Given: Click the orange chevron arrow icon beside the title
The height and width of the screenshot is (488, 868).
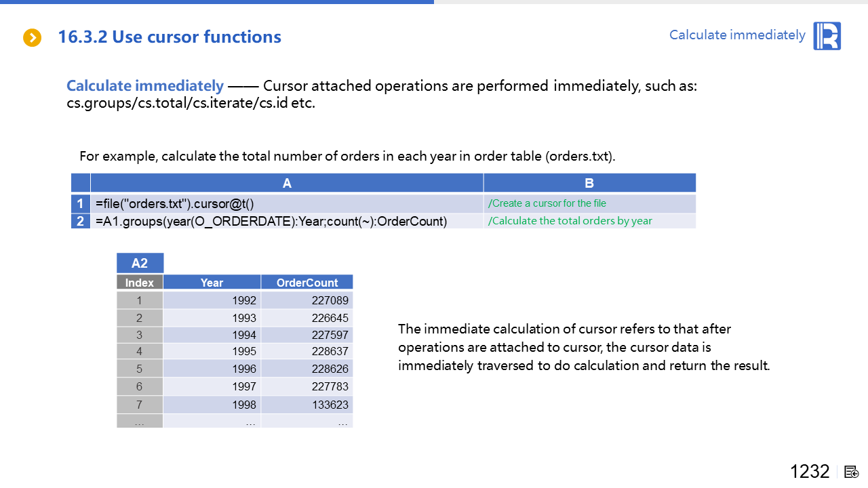Looking at the screenshot, I should 33,38.
